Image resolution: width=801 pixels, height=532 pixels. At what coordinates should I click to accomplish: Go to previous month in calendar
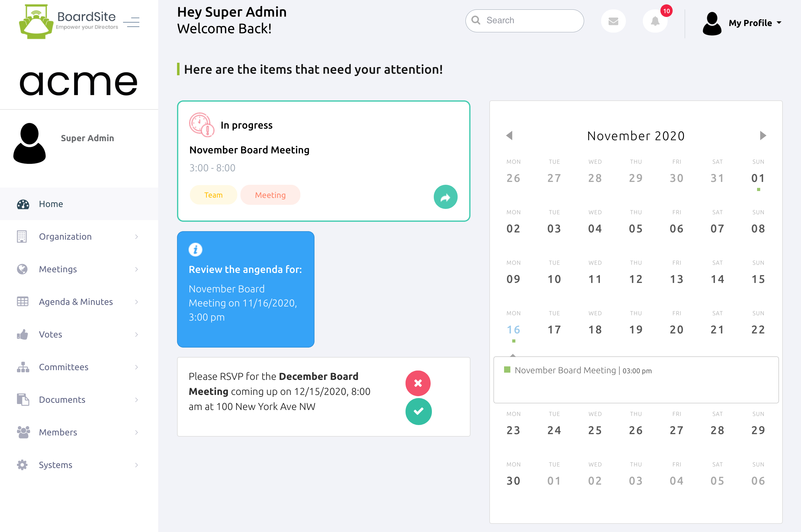[509, 136]
